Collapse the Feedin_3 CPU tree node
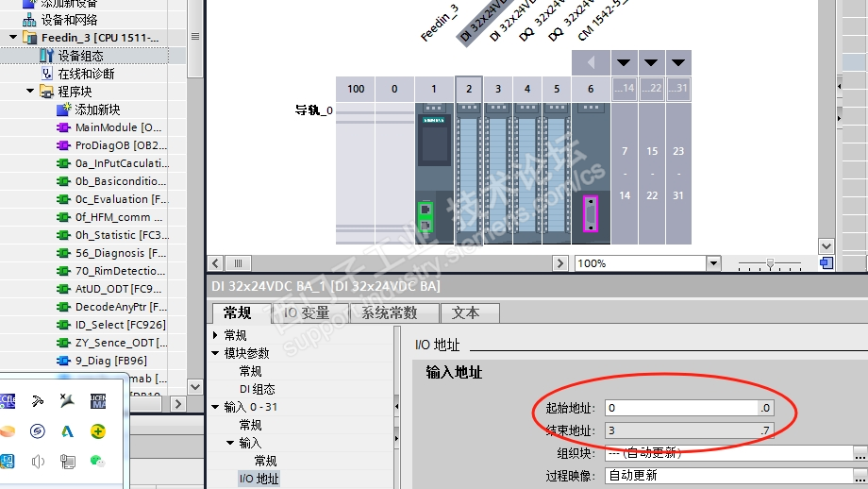The image size is (868, 489). pos(12,38)
